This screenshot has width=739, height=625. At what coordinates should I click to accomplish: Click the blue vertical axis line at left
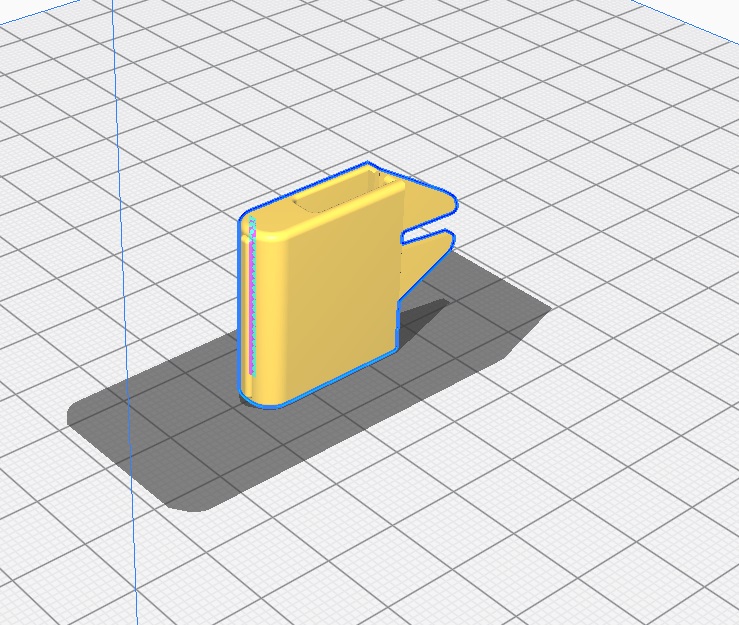coord(122,300)
